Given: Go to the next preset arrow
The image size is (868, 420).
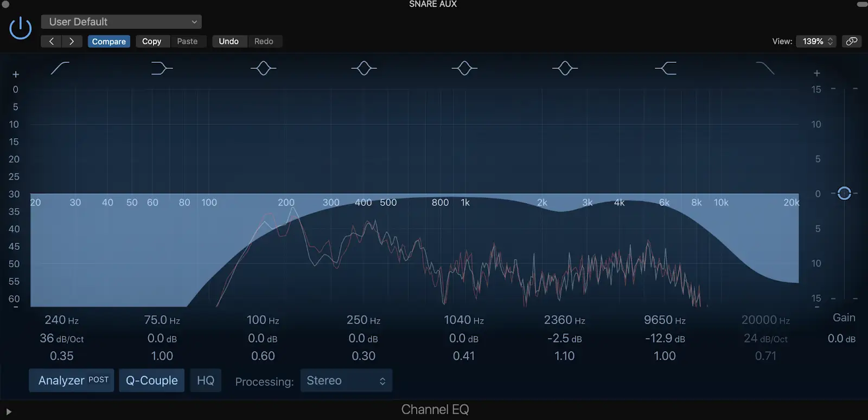Looking at the screenshot, I should 72,41.
